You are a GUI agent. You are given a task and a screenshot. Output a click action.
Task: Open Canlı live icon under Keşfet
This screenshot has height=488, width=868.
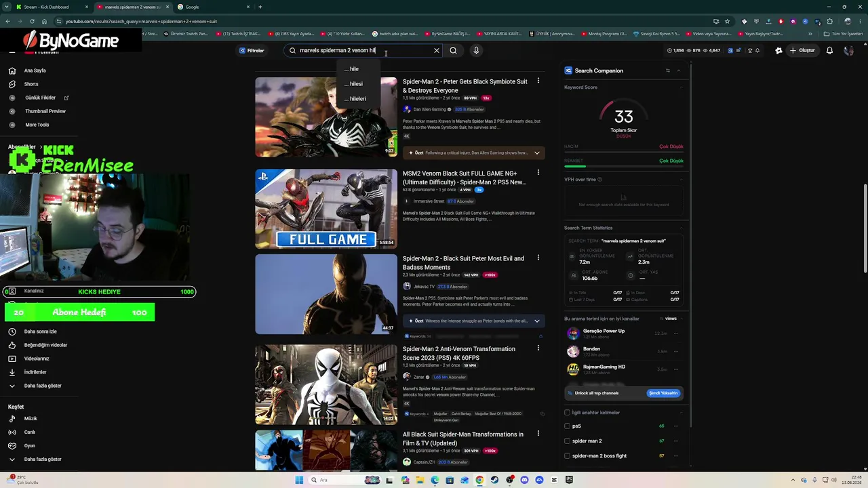(x=12, y=432)
